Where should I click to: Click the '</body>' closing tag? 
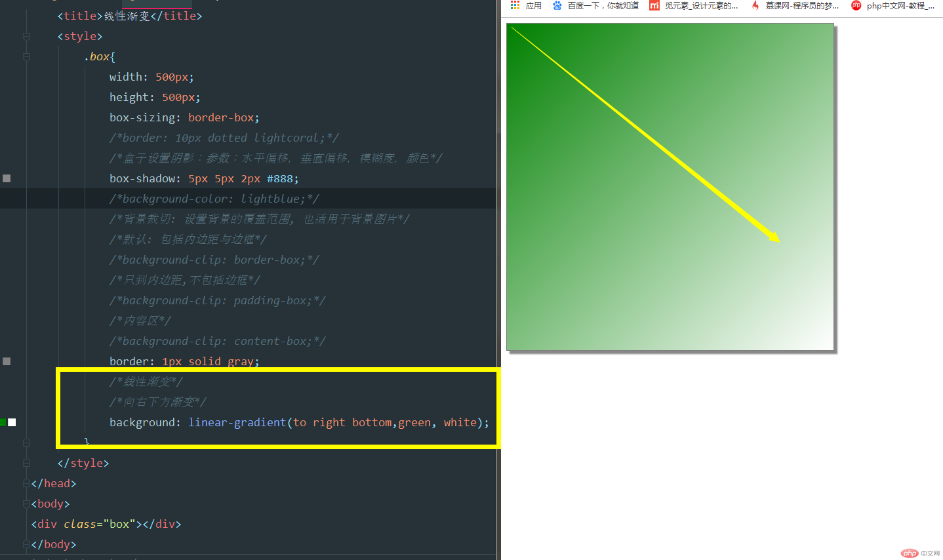tap(54, 544)
